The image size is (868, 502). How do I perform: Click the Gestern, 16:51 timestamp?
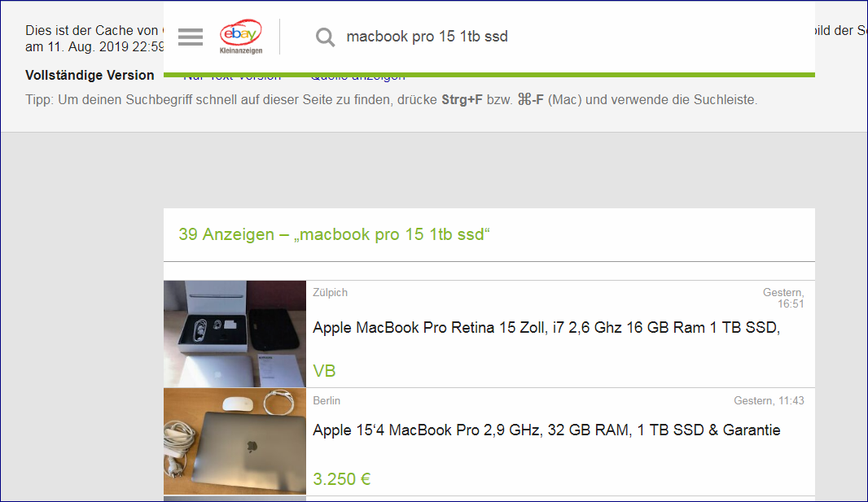click(783, 298)
